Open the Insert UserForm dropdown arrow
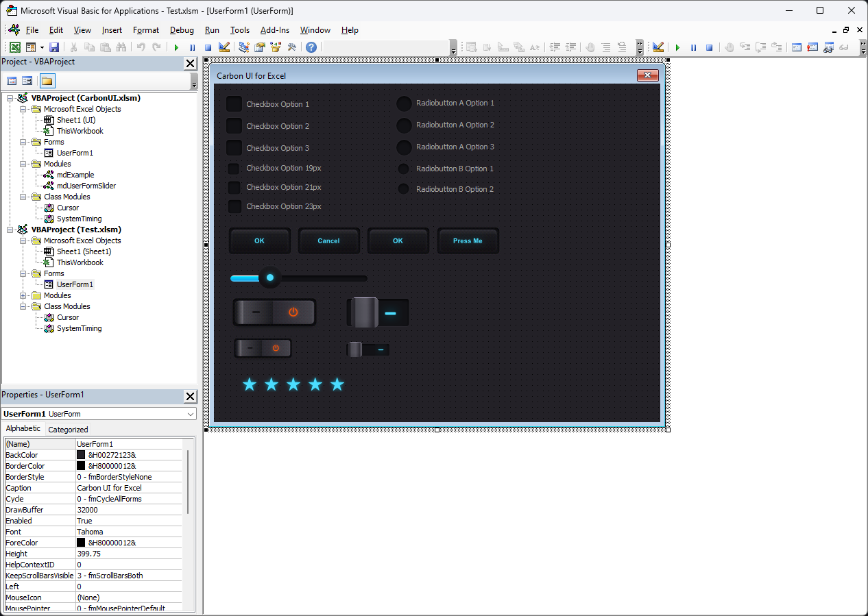 (x=42, y=47)
